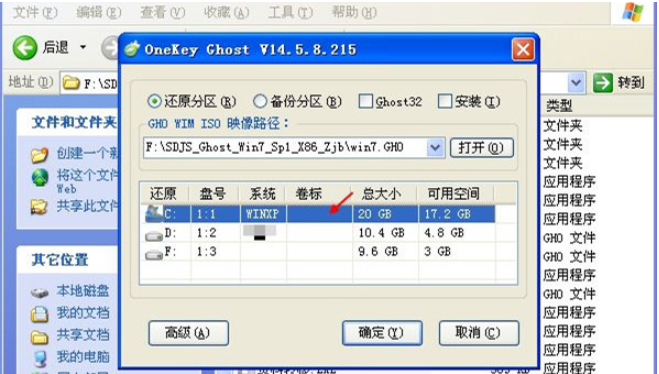Click the 取消 (C) button
The image size is (659, 374).
[479, 333]
